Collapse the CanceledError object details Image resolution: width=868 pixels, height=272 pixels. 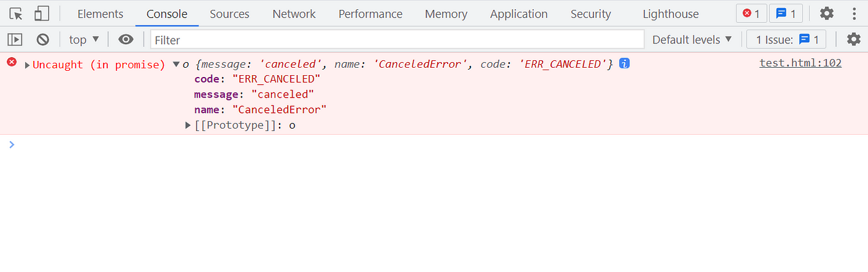pos(177,64)
